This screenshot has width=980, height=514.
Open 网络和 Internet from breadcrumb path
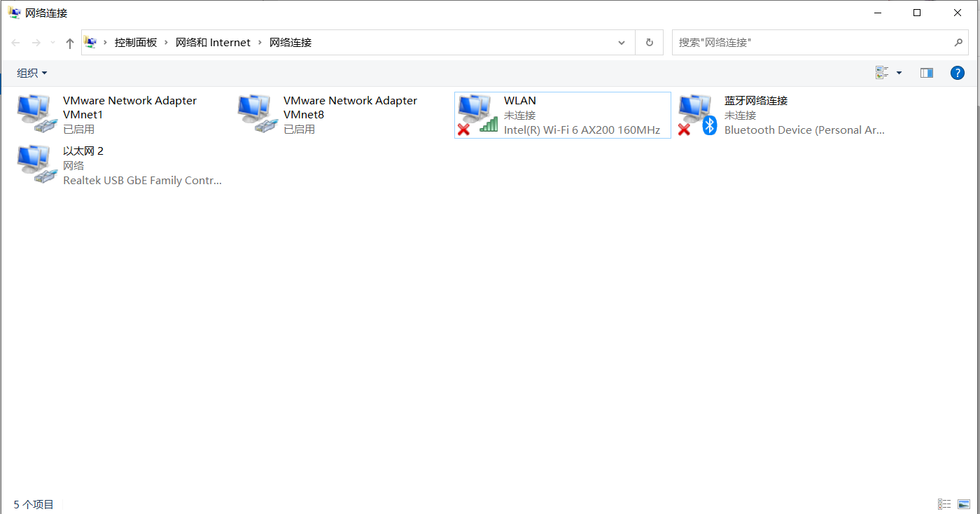[x=213, y=42]
